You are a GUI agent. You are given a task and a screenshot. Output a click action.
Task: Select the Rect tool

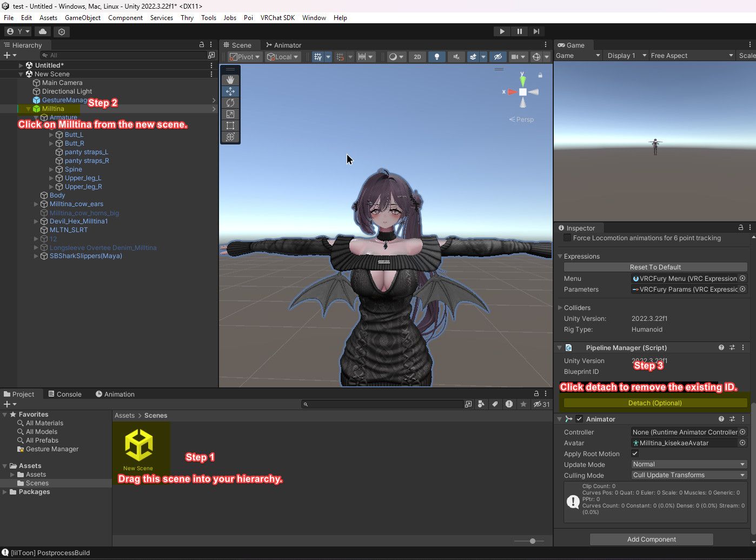230,126
